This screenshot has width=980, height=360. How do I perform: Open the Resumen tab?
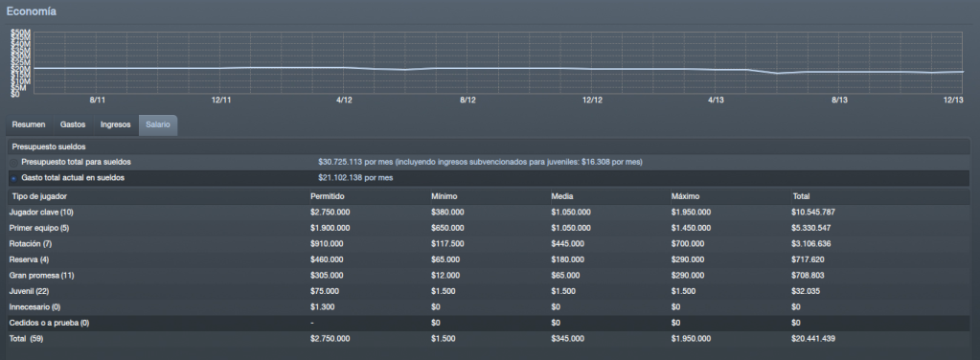(29, 125)
